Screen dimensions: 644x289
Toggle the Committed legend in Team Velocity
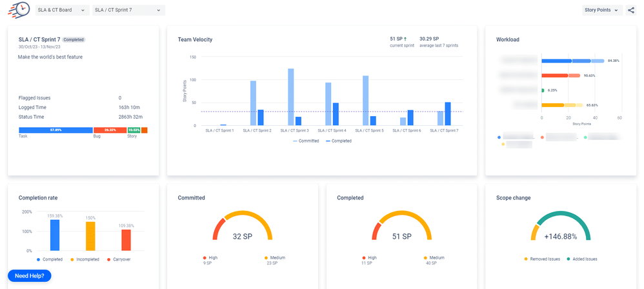click(x=306, y=141)
